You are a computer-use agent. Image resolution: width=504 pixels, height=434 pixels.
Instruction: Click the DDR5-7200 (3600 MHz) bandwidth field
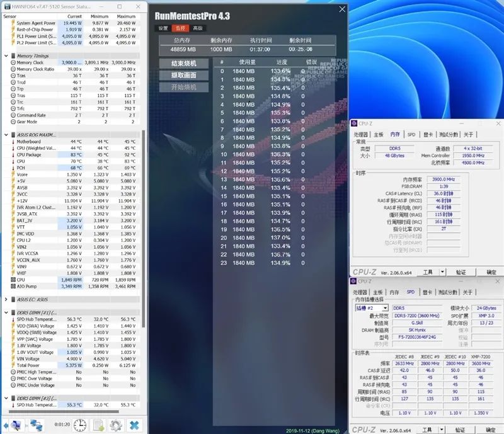[417, 316]
